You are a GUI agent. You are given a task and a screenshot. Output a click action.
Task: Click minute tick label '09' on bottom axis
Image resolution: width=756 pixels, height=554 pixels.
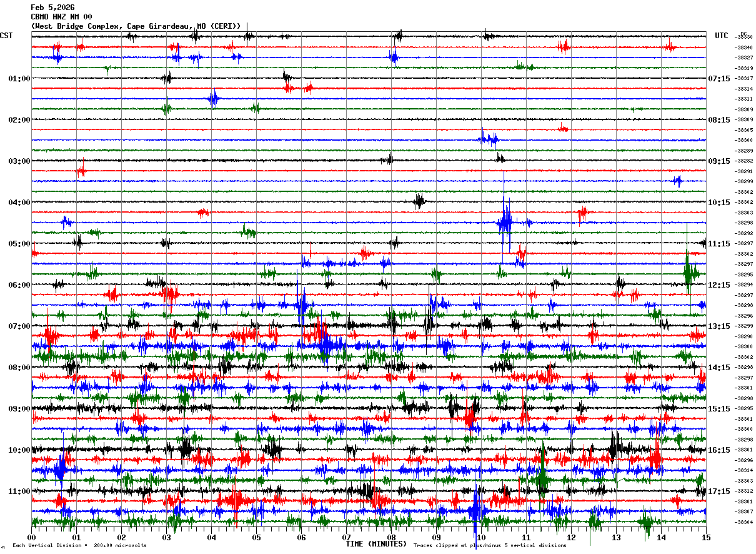pyautogui.click(x=436, y=537)
